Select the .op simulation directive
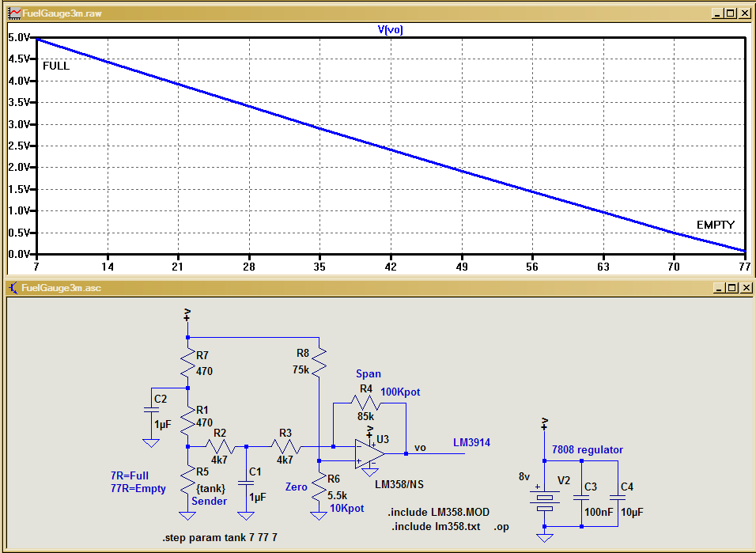The width and height of the screenshot is (756, 553). click(x=501, y=527)
